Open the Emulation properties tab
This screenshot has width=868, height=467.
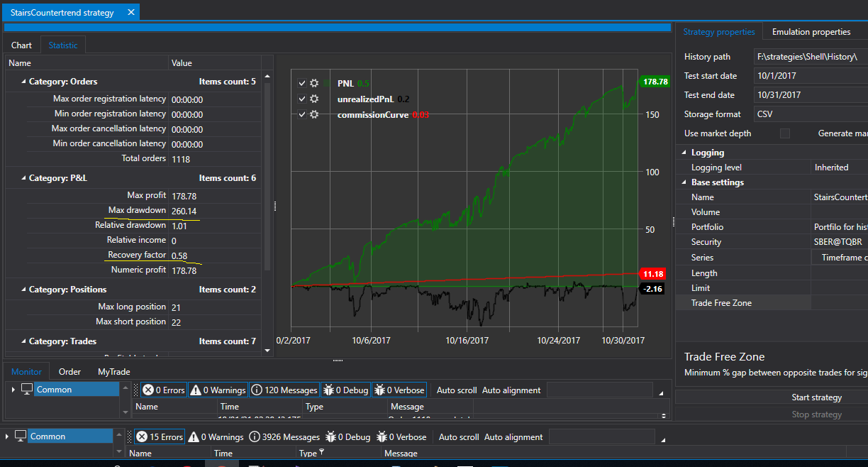811,32
